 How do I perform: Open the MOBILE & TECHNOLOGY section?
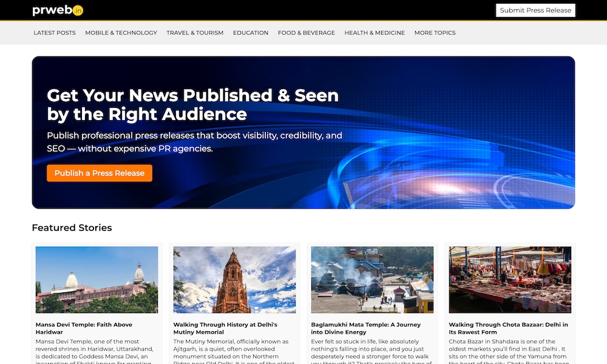pyautogui.click(x=120, y=33)
